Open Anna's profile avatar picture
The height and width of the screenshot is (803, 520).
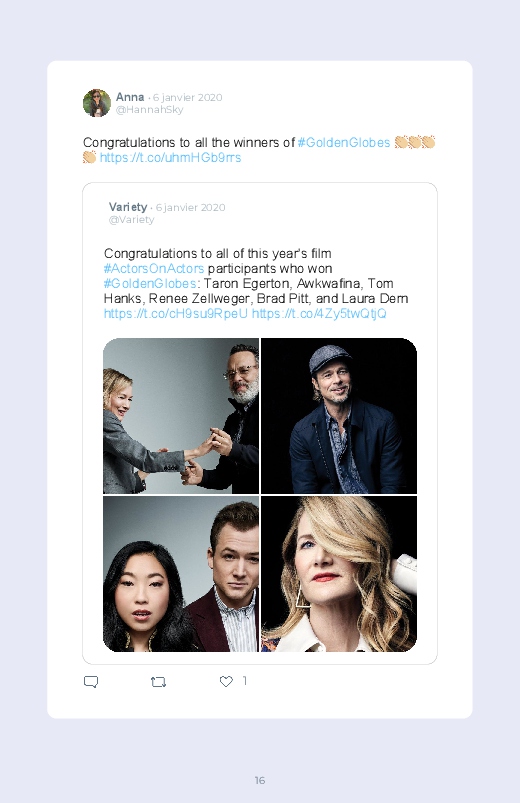pyautogui.click(x=97, y=103)
